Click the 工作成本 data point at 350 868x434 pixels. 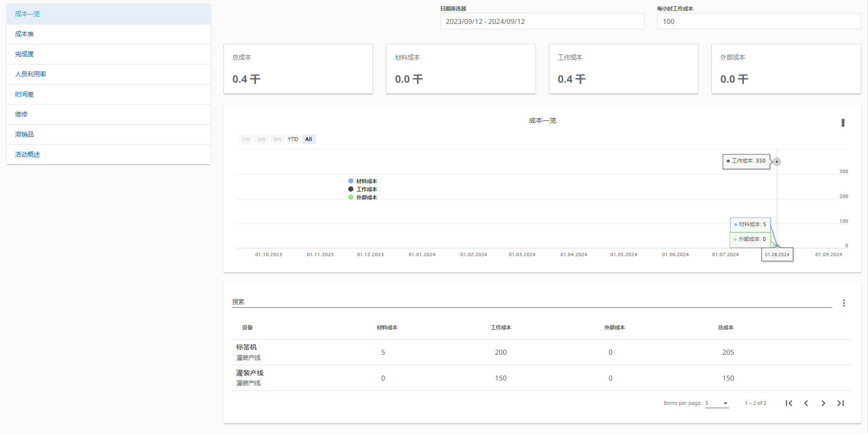[777, 162]
